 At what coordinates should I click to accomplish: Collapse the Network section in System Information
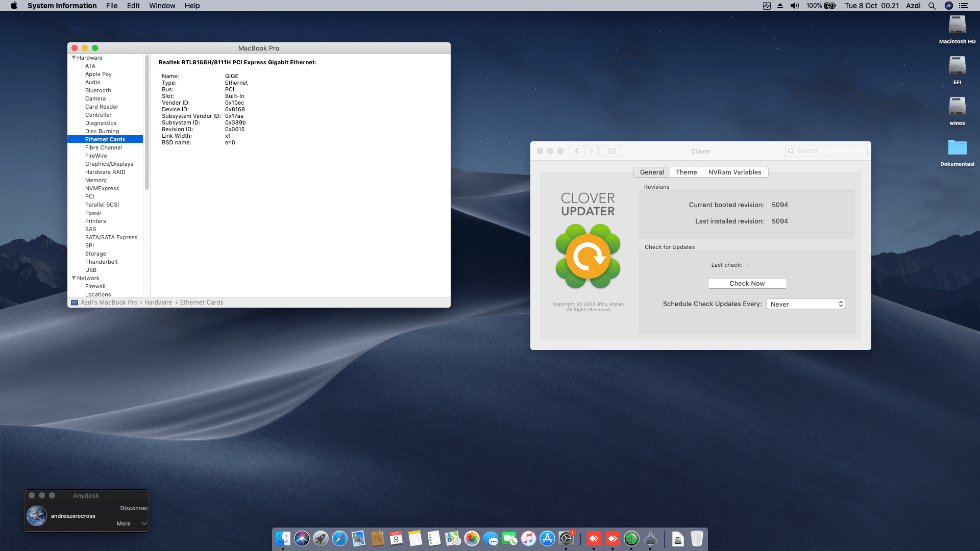click(74, 278)
